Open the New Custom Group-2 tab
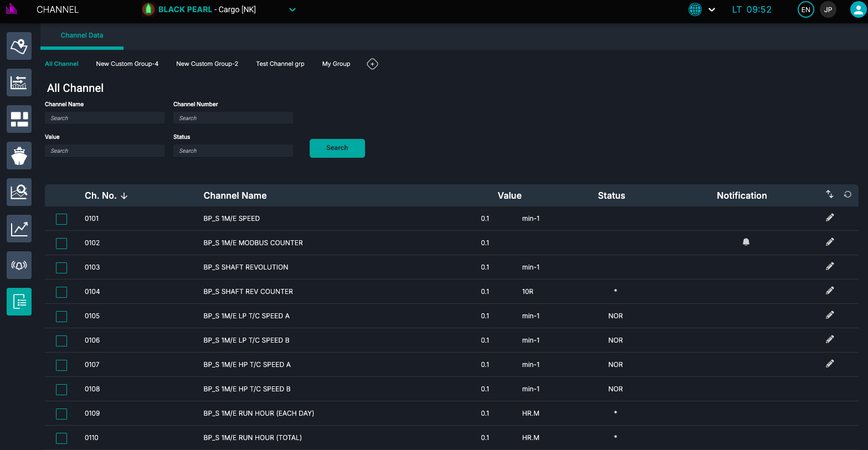Viewport: 868px width, 450px height. (x=207, y=64)
